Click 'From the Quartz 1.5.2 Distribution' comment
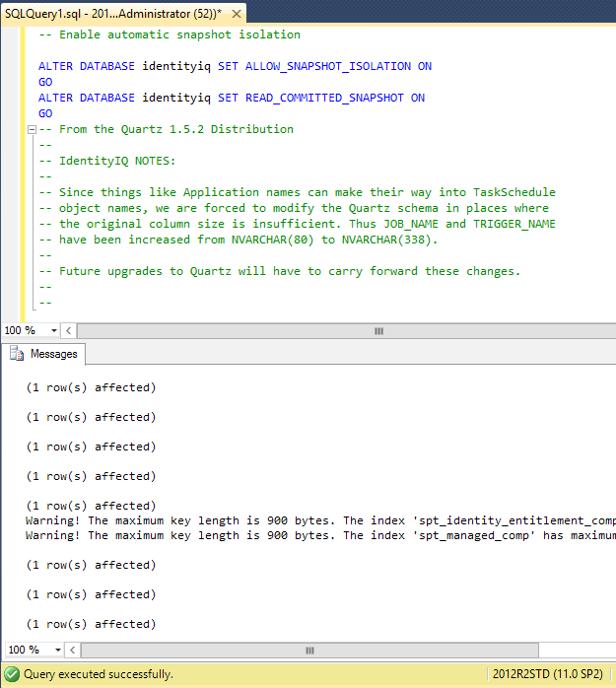This screenshot has height=688, width=616. 166,129
